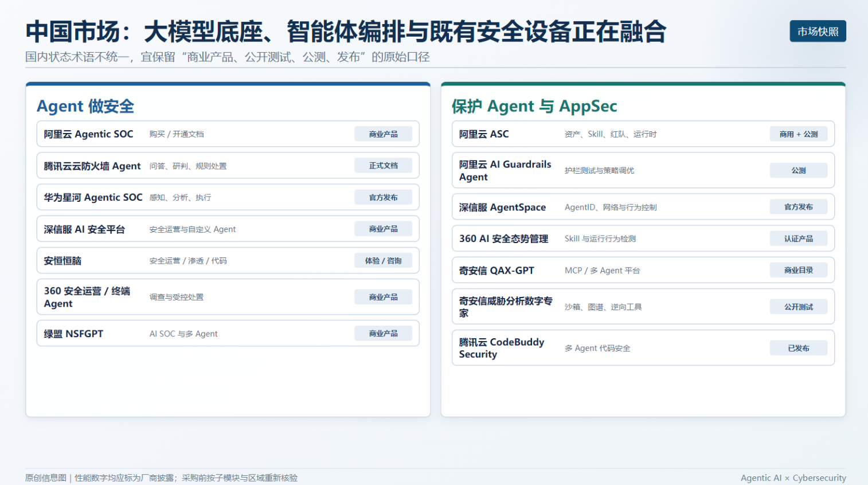
Task: Click the MCP / 多 Agent 平台 description
Action: 602,271
